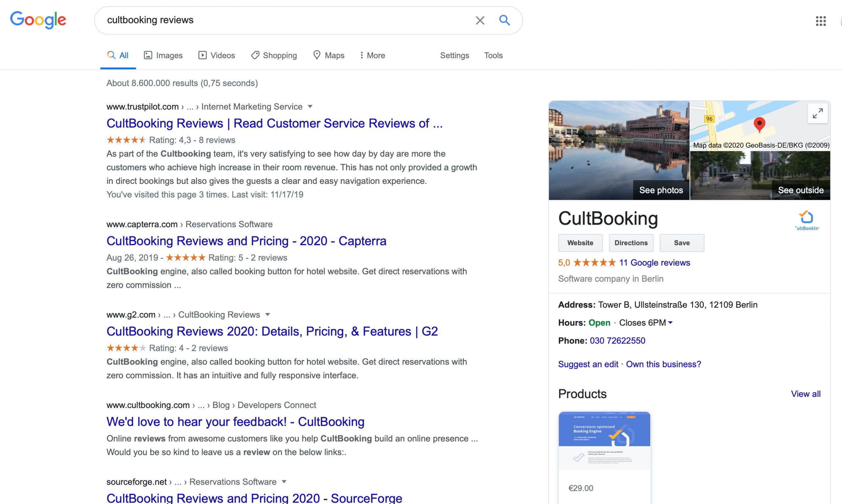The image size is (842, 504).
Task: Select the red map pin marker
Action: point(759,125)
